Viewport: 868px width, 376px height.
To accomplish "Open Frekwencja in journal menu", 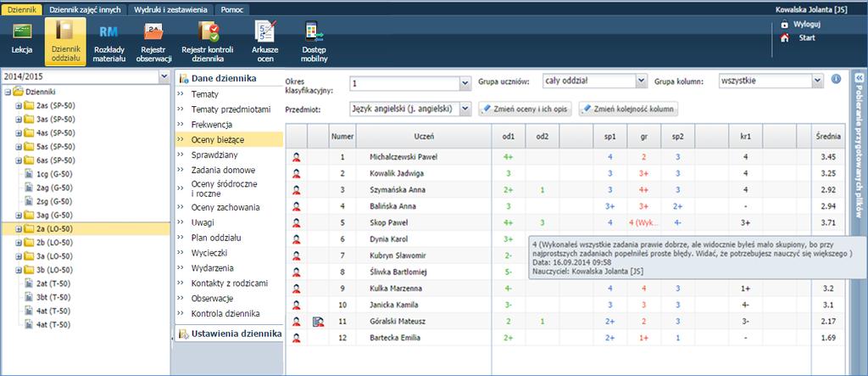I will (212, 125).
